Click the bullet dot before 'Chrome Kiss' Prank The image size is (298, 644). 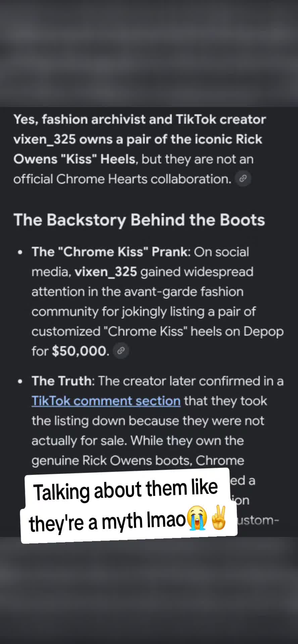(x=20, y=252)
